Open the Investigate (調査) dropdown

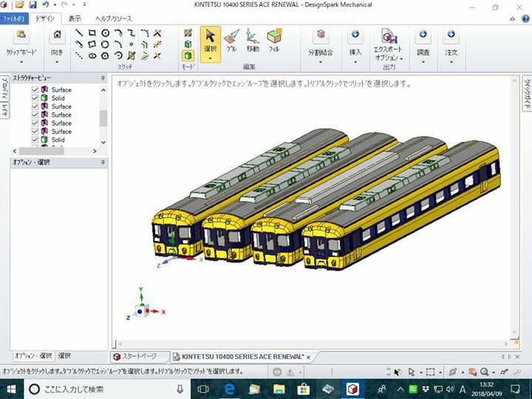point(423,62)
